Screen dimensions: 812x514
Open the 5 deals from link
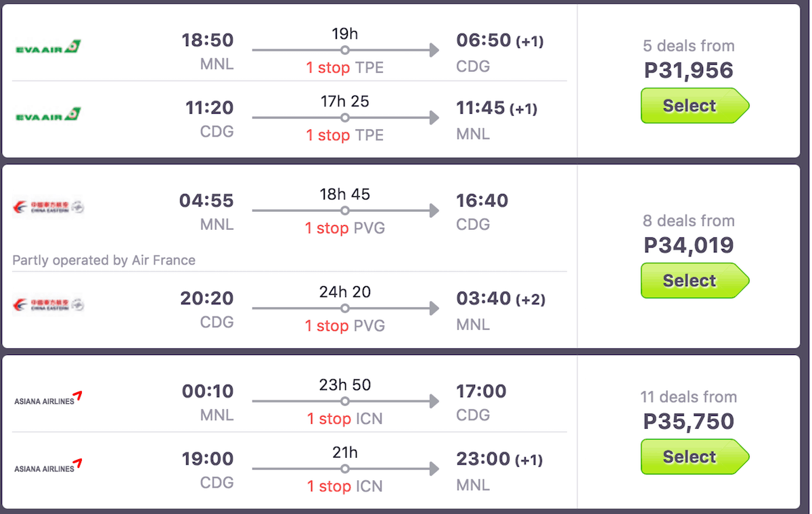coord(689,46)
